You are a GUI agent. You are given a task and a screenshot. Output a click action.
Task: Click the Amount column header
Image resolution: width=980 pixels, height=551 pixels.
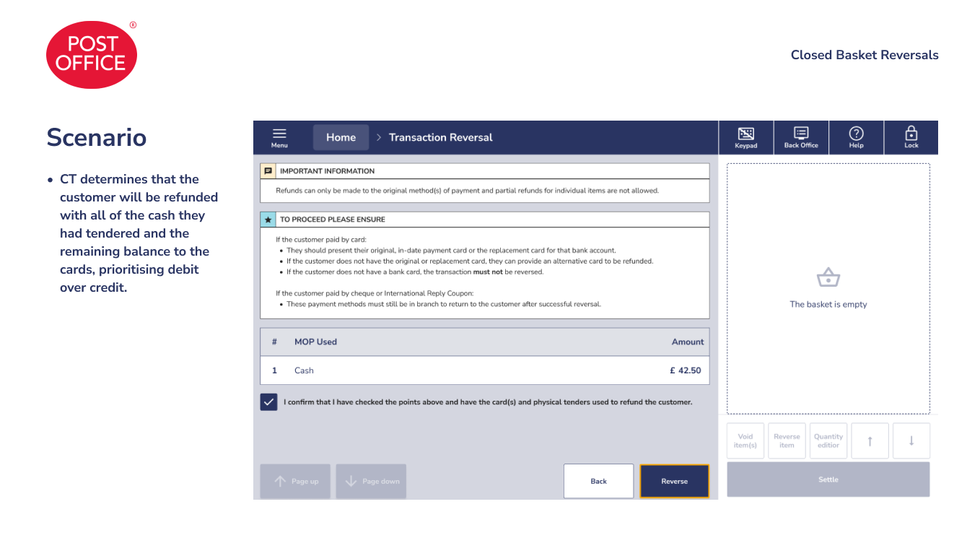coord(688,342)
